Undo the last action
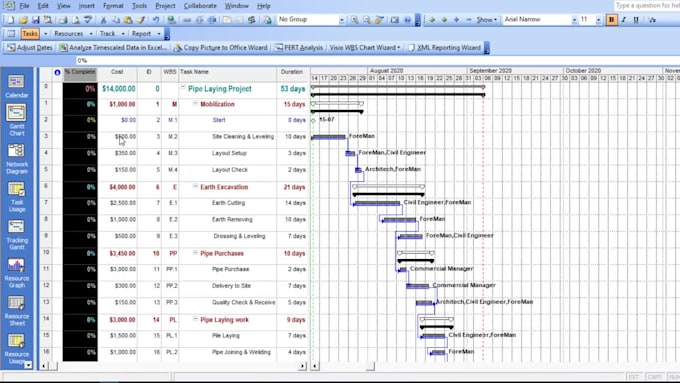 pyautogui.click(x=155, y=20)
